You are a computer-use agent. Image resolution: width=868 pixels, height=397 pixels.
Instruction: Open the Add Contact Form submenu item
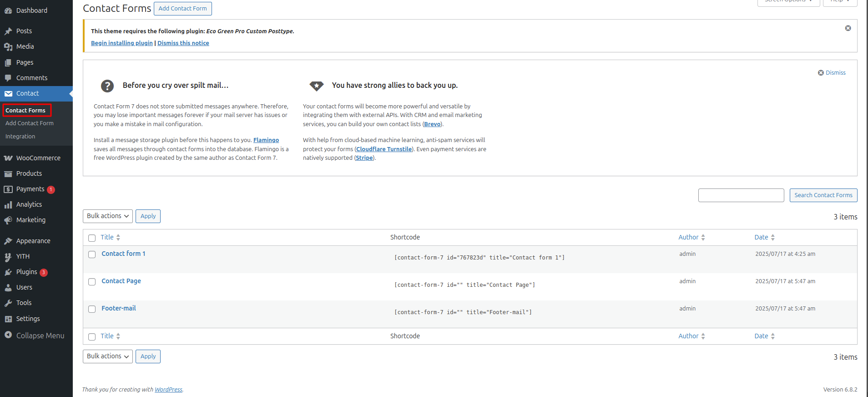30,123
